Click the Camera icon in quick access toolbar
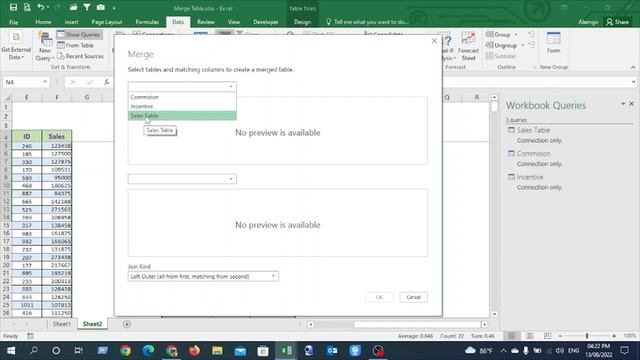Viewport: 640px width, 360px height. pyautogui.click(x=101, y=7)
